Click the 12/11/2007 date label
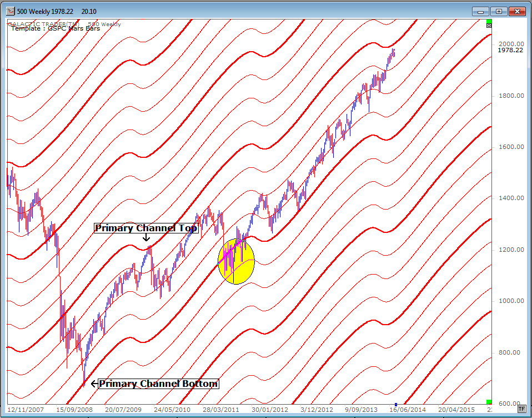The image size is (532, 418). tap(26, 410)
